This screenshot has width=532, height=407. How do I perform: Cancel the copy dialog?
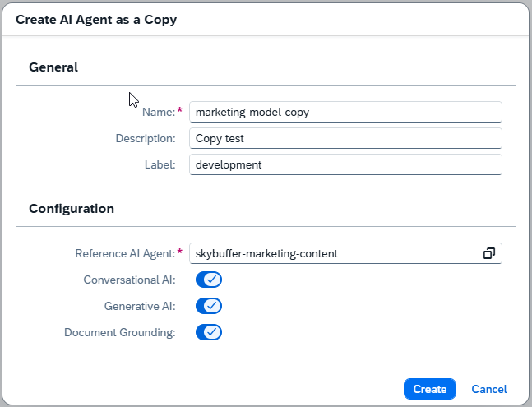coord(488,389)
